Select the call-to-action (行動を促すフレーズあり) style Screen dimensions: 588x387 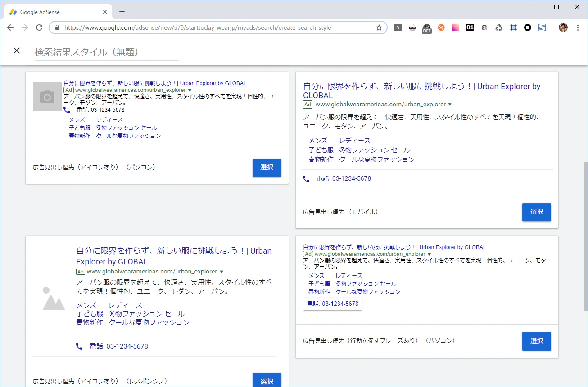pyautogui.click(x=536, y=341)
